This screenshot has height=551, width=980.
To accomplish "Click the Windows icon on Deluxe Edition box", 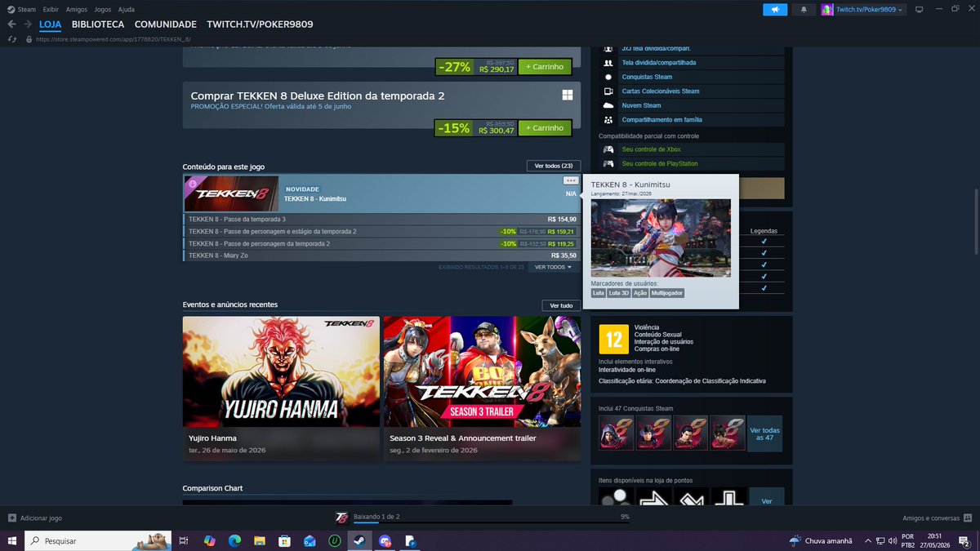I will pos(567,96).
